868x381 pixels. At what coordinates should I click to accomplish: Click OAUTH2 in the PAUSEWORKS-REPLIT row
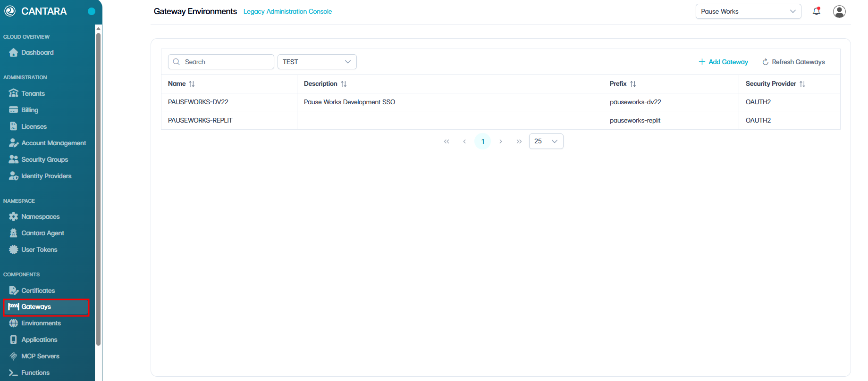click(x=758, y=120)
